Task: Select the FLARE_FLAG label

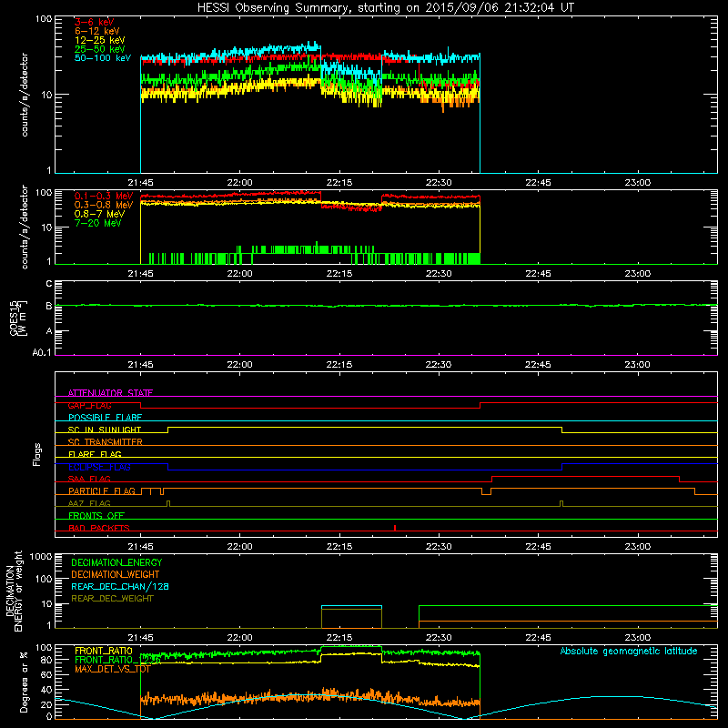Action: coord(95,454)
